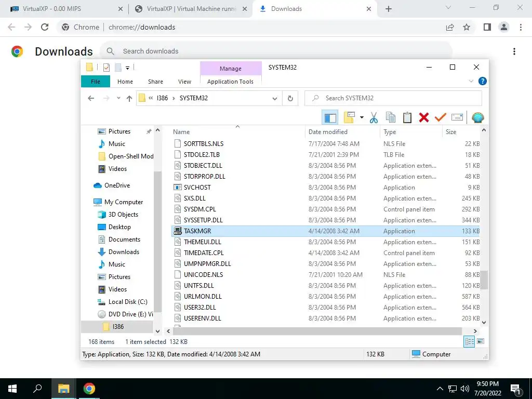Open Local Disk (C:) in navigation pane
This screenshot has width=532, height=399.
tap(128, 302)
